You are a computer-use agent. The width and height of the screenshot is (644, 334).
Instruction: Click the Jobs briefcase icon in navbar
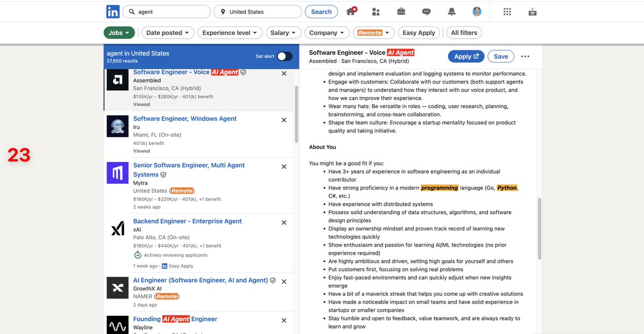pos(401,11)
